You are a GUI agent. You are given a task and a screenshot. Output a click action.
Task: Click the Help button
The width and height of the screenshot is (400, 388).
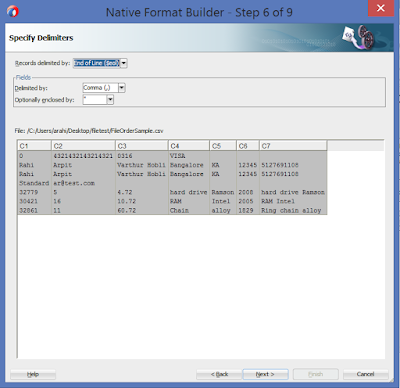[x=33, y=374]
